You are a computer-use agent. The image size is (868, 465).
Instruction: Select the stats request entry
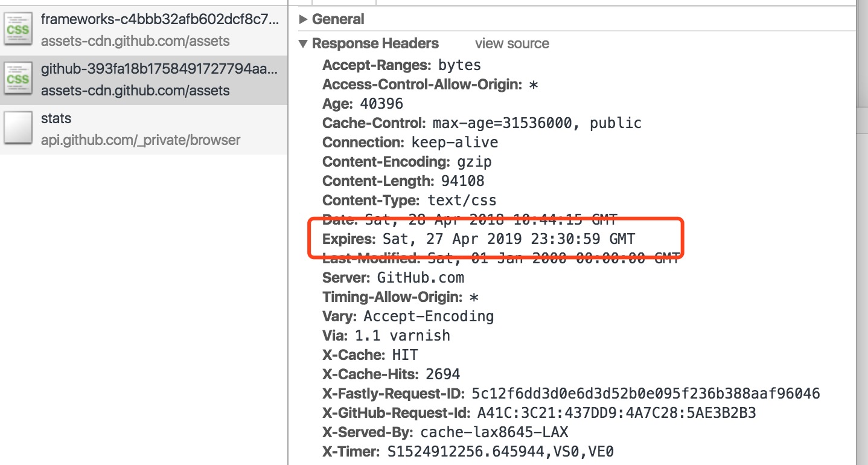(x=56, y=118)
